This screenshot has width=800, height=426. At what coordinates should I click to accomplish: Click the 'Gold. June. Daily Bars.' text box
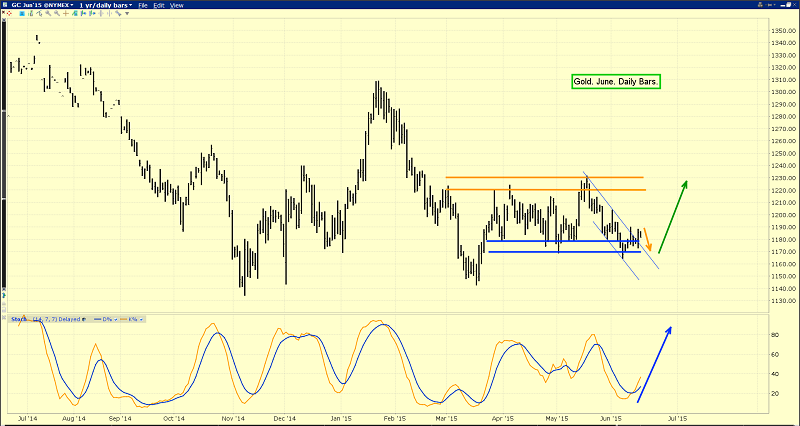tap(615, 83)
